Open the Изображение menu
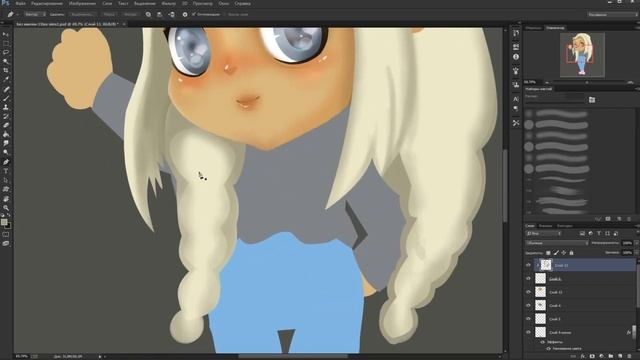Screen dimensions: 640x360 82,3
